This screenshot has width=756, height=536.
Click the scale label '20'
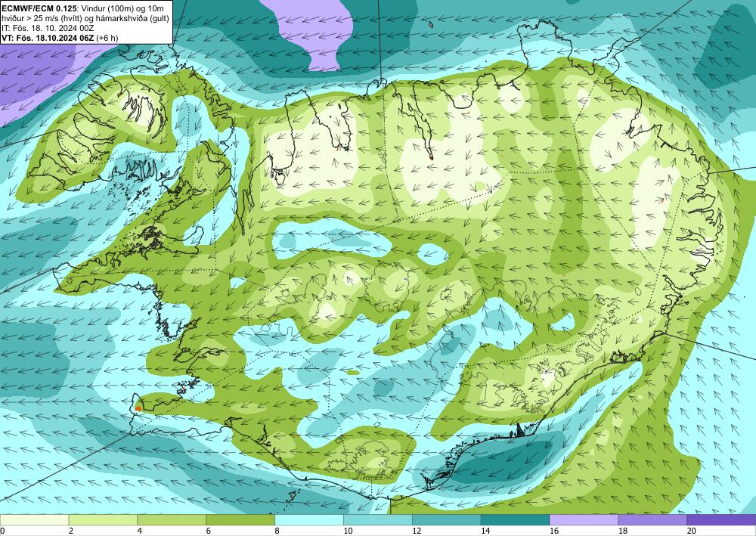pos(692,531)
